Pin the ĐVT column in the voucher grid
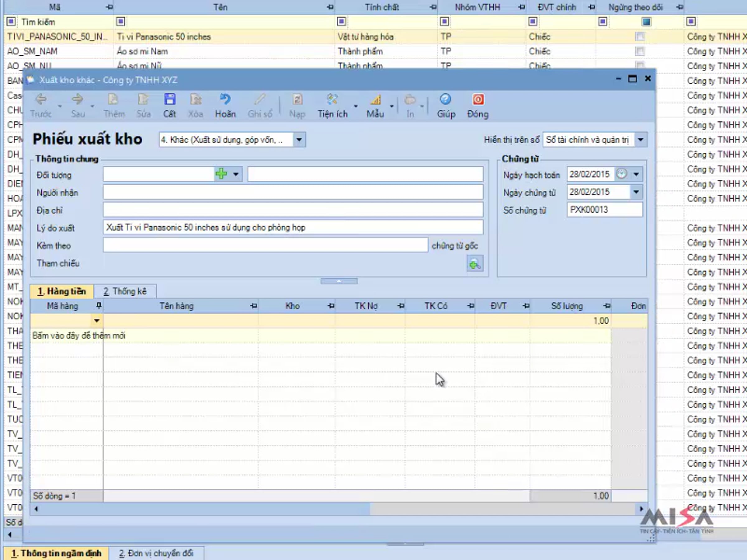The width and height of the screenshot is (747, 560). (526, 306)
